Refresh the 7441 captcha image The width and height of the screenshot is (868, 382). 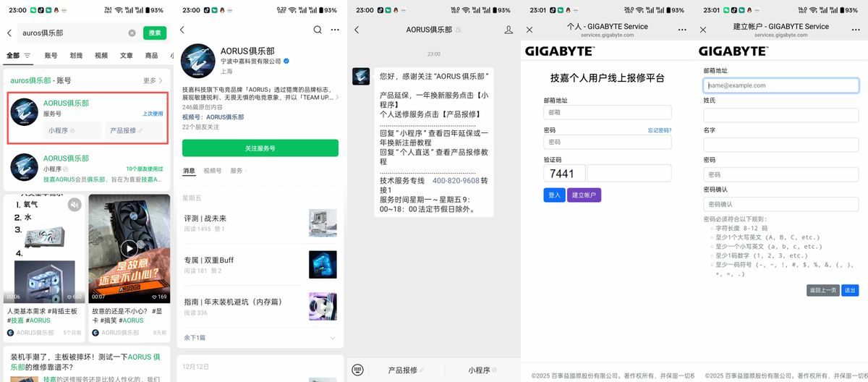563,173
